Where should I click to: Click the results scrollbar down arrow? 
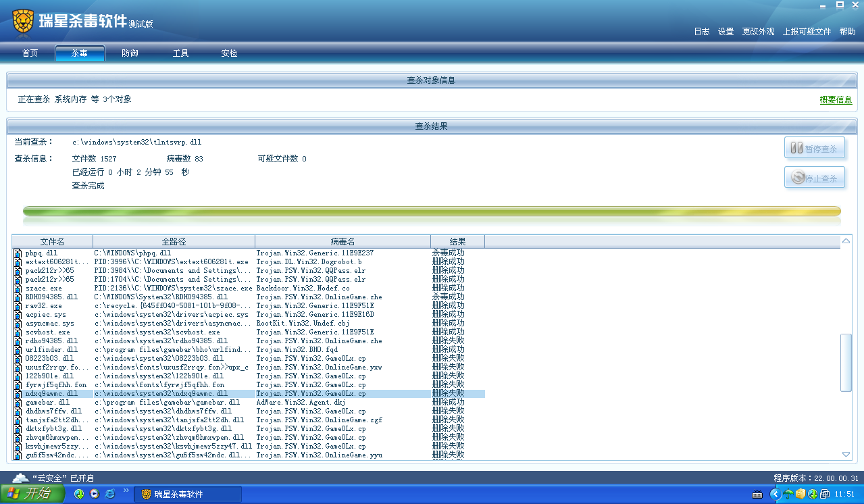click(x=846, y=455)
